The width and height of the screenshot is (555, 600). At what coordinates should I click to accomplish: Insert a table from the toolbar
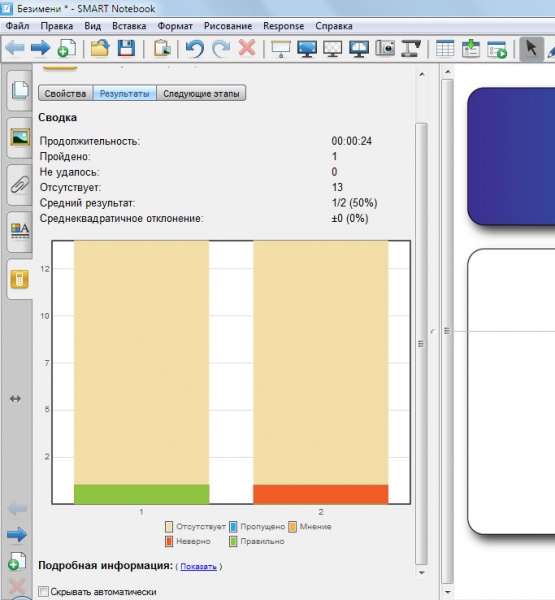[445, 49]
